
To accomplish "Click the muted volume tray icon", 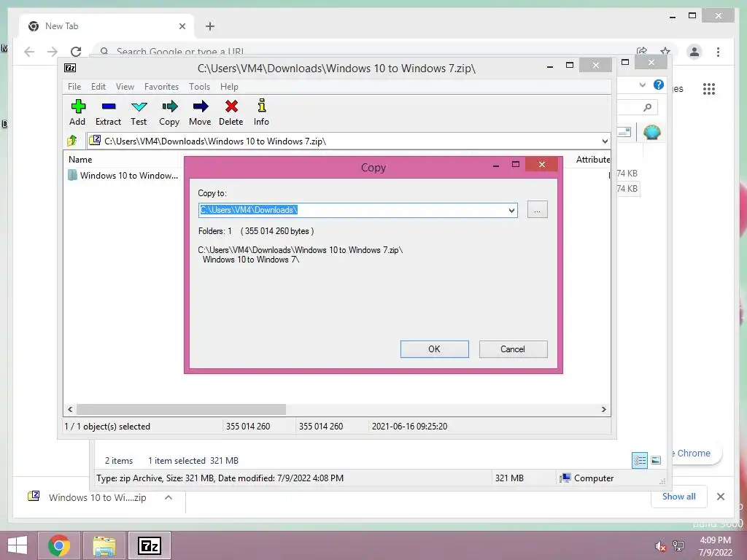I will [x=660, y=546].
